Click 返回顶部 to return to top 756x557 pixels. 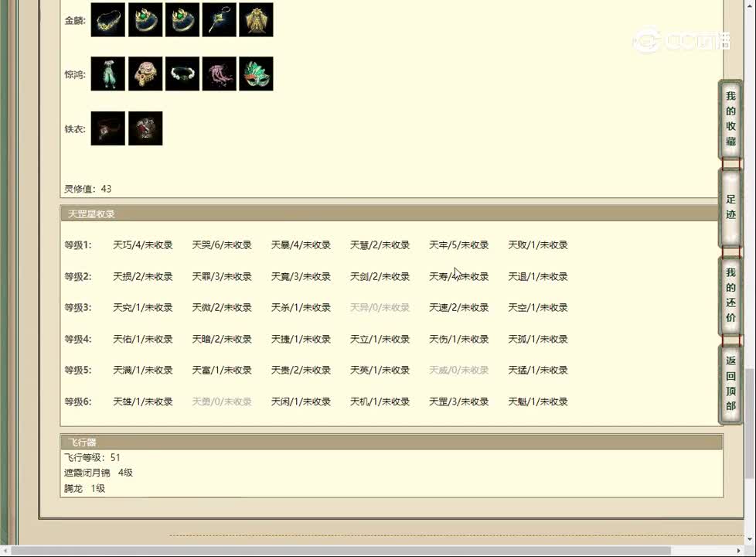click(x=730, y=384)
